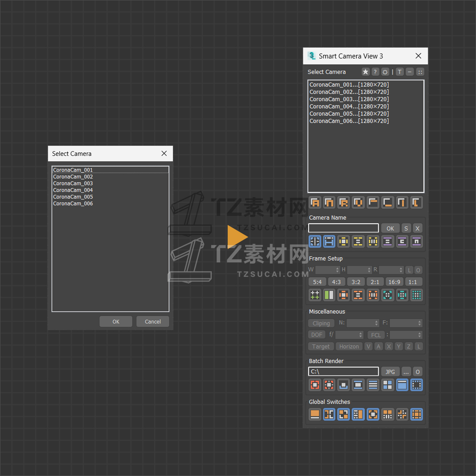Click the blue horizontal-lines icon in Batch Render
The width and height of the screenshot is (476, 476).
(x=373, y=385)
